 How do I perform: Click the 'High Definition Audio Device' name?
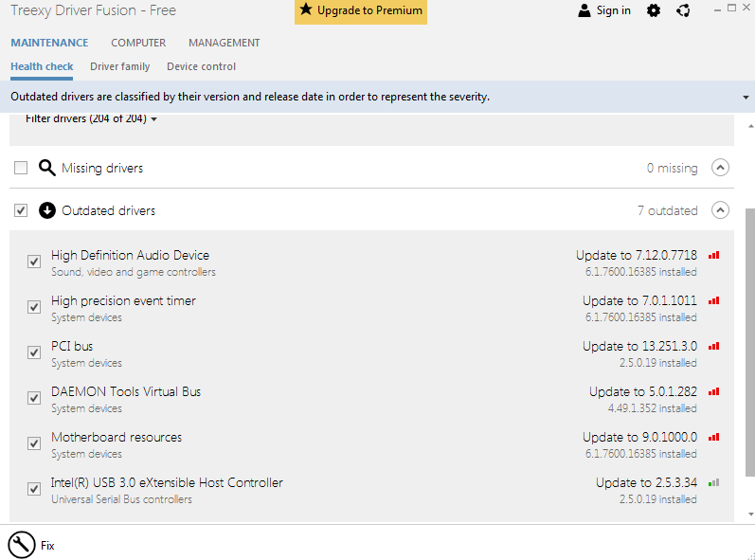[130, 255]
